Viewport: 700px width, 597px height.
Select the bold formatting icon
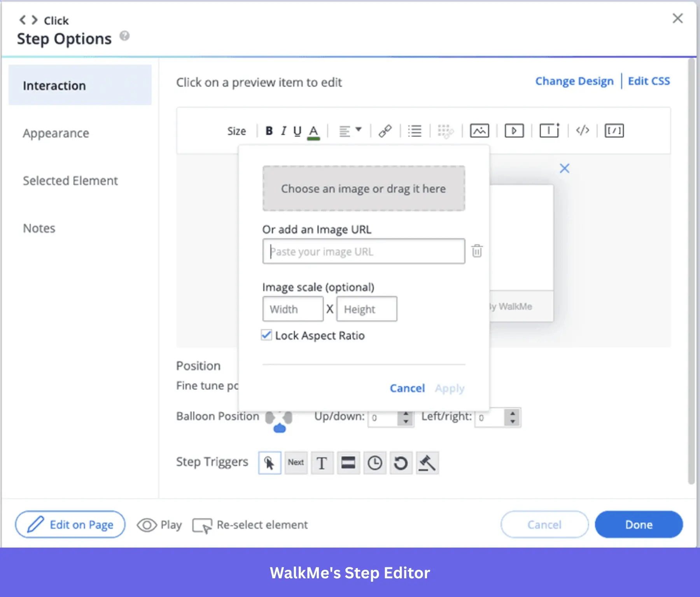tap(269, 131)
